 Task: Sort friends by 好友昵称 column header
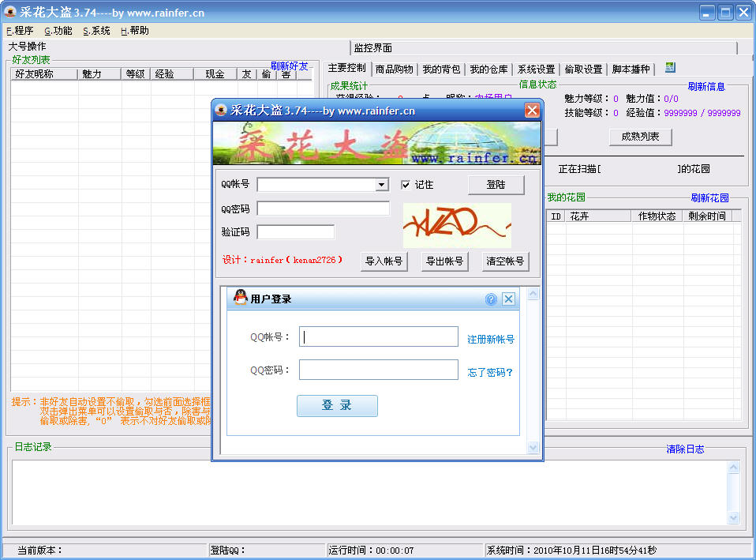pyautogui.click(x=44, y=74)
